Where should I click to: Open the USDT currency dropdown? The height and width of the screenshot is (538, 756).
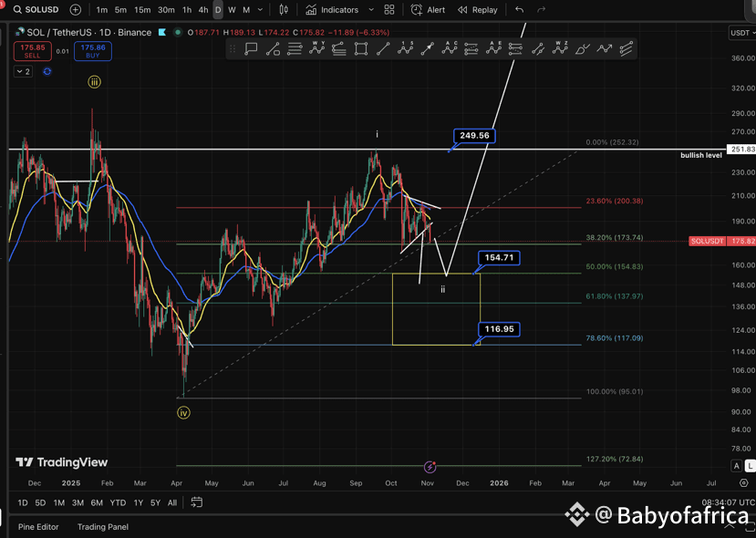pos(742,33)
